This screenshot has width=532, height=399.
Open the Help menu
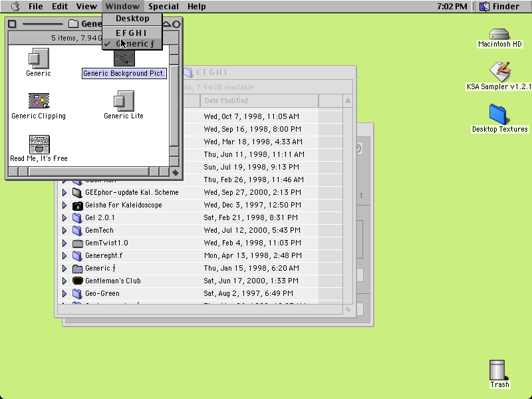196,6
